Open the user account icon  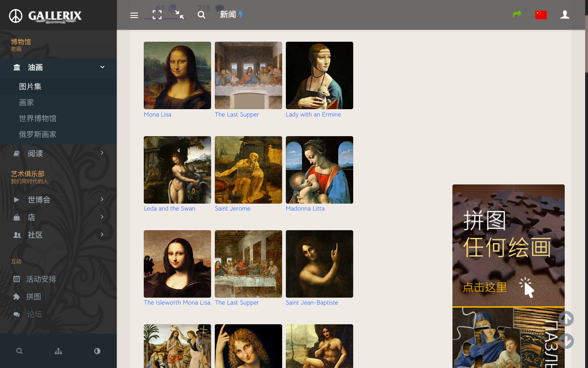565,15
